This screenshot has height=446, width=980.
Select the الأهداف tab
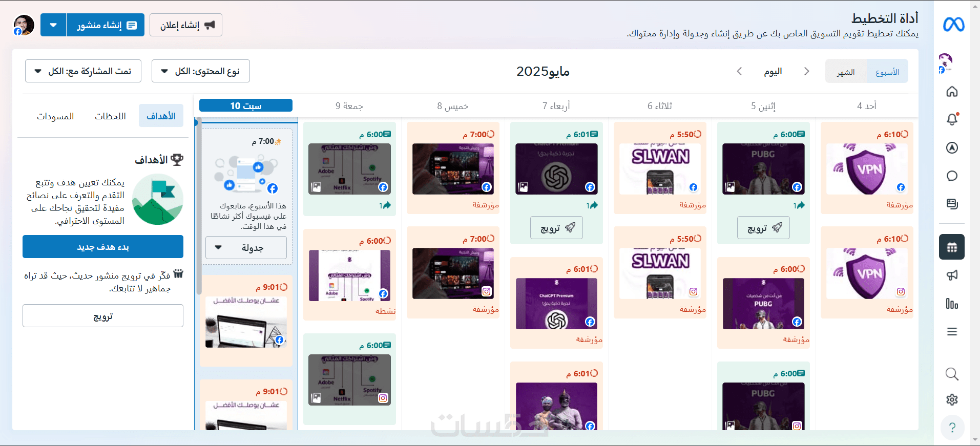pyautogui.click(x=161, y=116)
